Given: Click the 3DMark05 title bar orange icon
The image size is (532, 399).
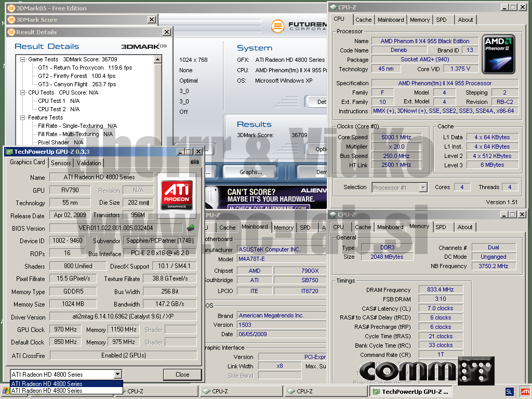Looking at the screenshot, I should click(11, 8).
